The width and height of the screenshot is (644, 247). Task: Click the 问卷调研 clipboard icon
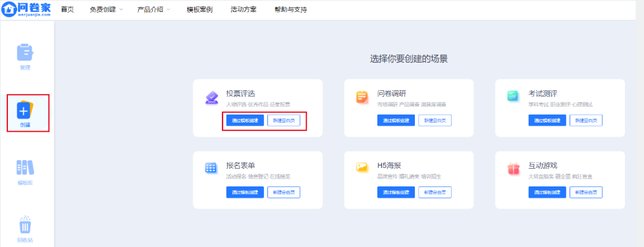click(x=362, y=97)
